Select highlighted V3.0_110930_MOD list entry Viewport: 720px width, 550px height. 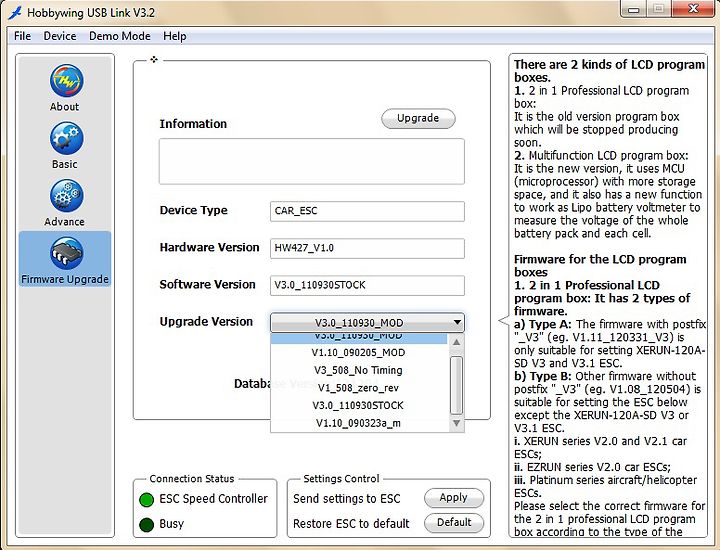pos(358,338)
